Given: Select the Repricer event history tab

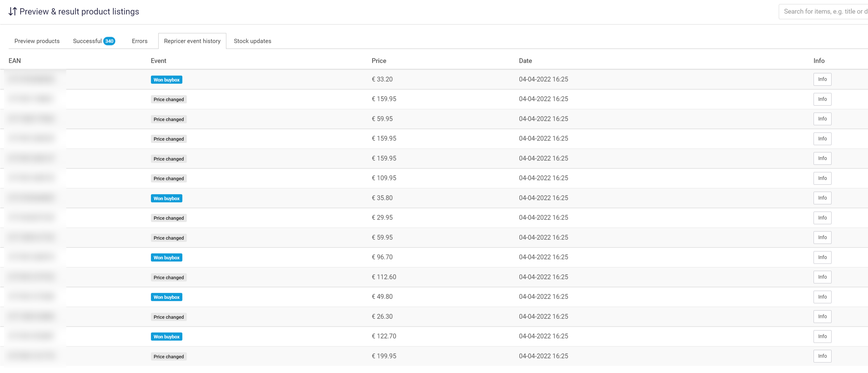Looking at the screenshot, I should 192,41.
